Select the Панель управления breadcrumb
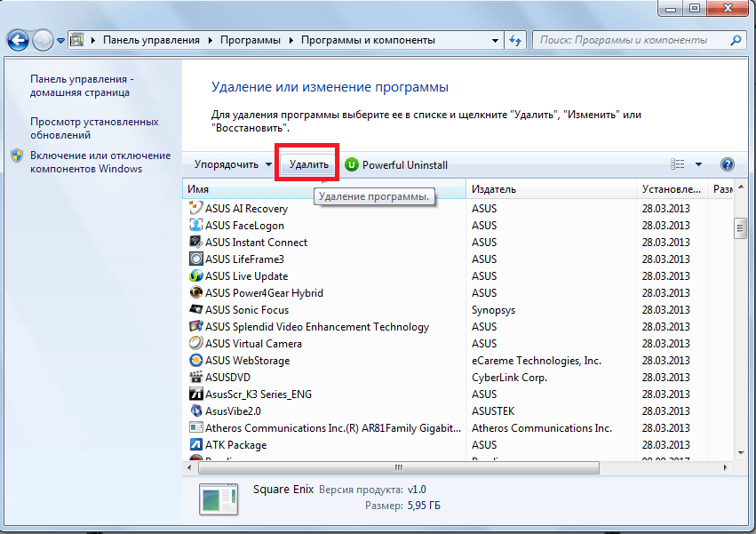The width and height of the screenshot is (756, 534). click(151, 40)
